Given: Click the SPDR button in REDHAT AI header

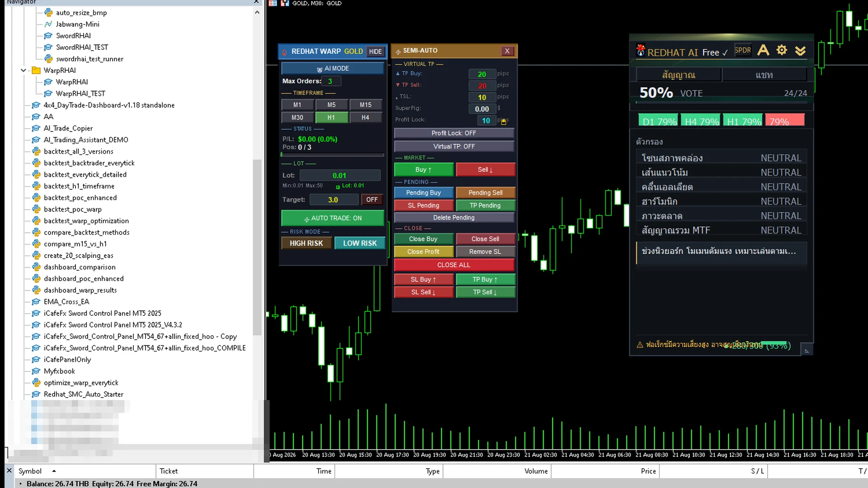Looking at the screenshot, I should tap(743, 50).
